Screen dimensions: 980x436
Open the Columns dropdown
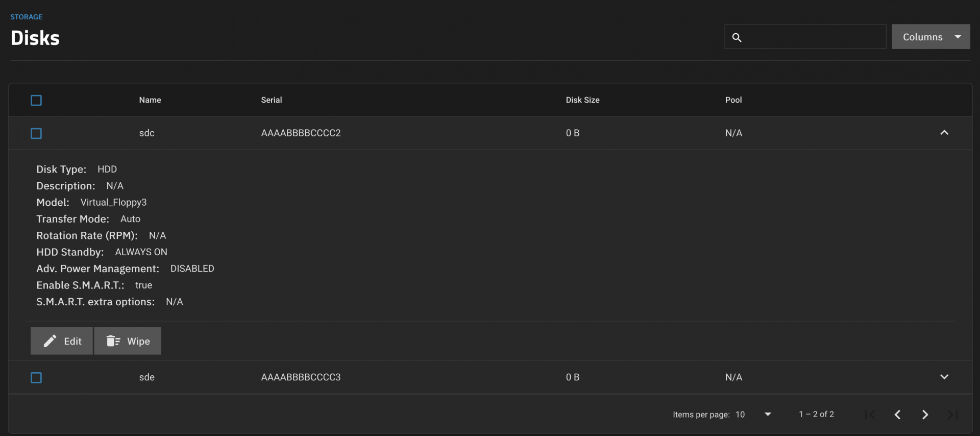(x=931, y=37)
